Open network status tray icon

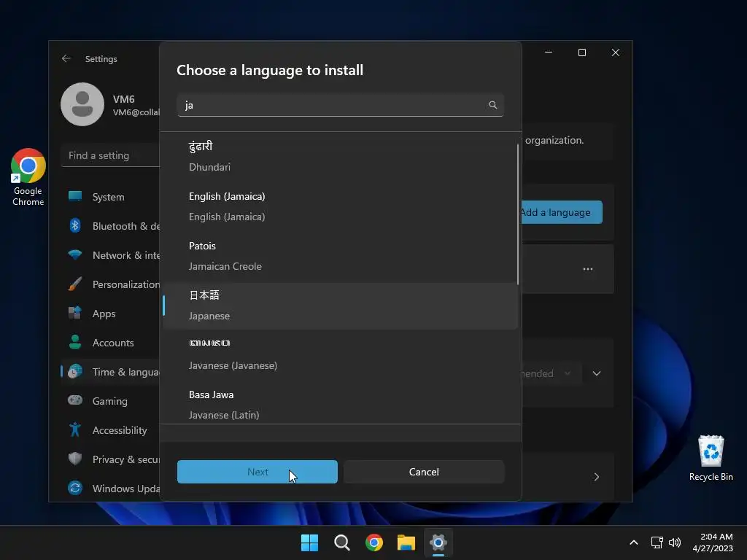(x=657, y=542)
